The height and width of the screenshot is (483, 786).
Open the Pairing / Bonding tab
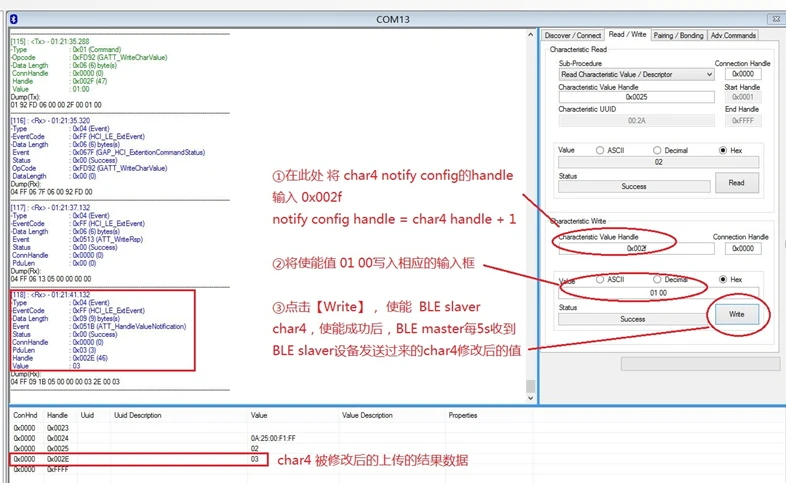(x=678, y=36)
